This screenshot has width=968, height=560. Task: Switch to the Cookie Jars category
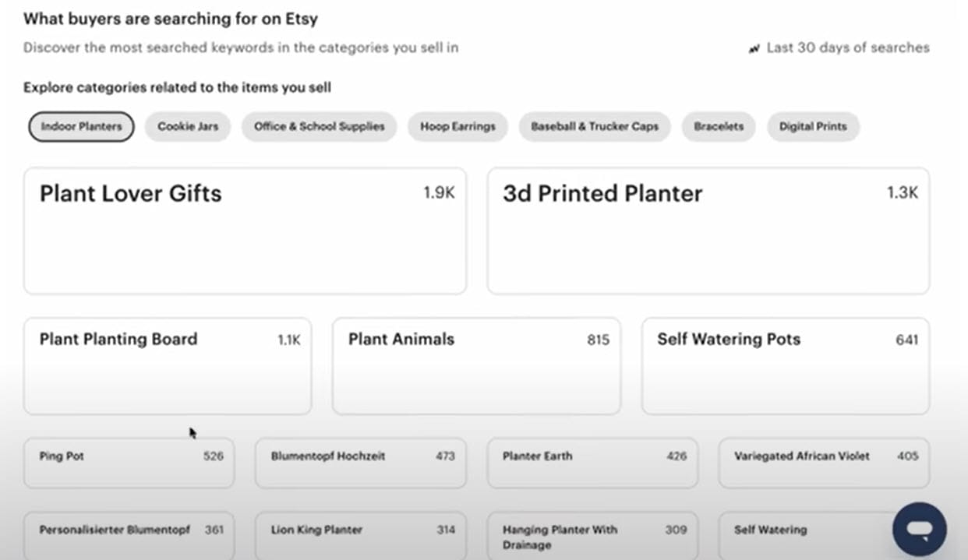pos(188,126)
